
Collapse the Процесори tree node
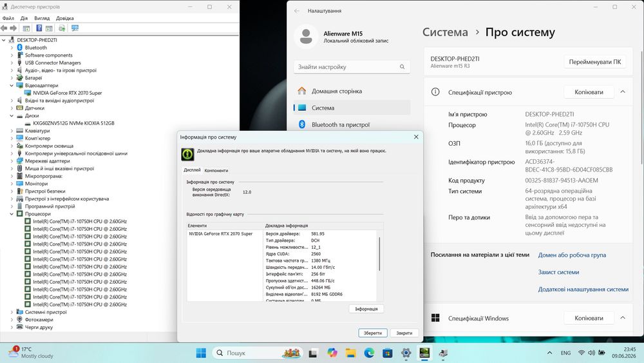[12, 214]
